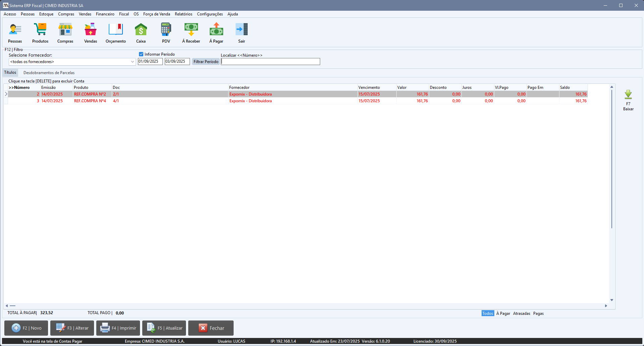Open the Pessoas toolbar icon

15,30
